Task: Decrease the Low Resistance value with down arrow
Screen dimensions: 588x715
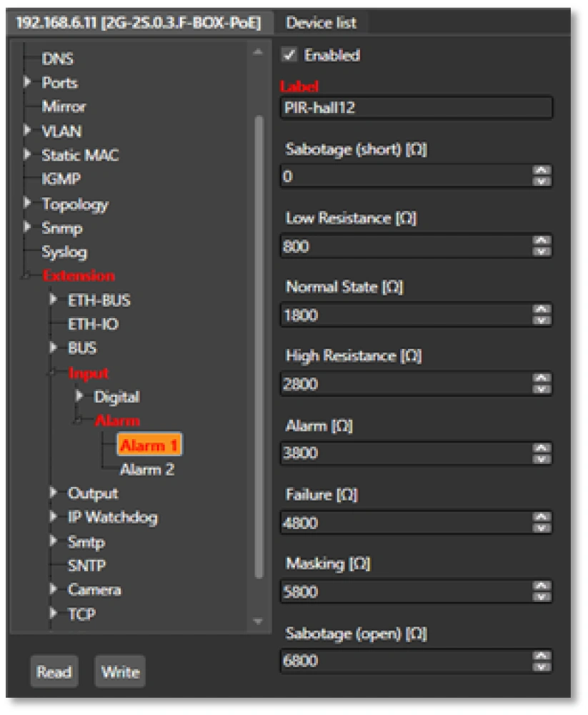Action: pos(542,251)
